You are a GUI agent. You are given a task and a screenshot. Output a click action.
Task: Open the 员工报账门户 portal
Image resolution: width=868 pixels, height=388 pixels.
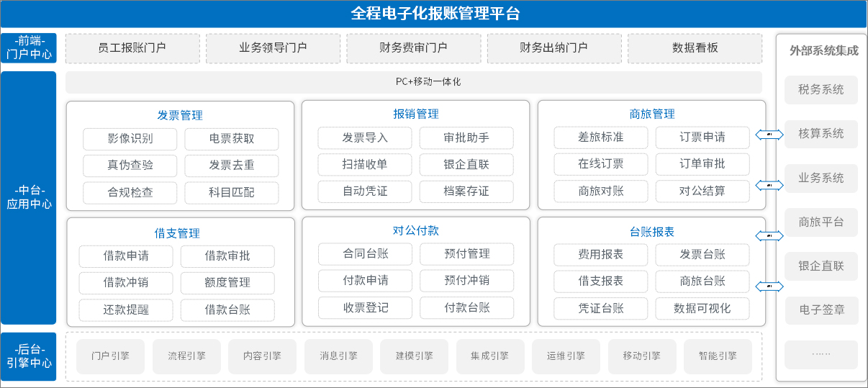pos(132,48)
